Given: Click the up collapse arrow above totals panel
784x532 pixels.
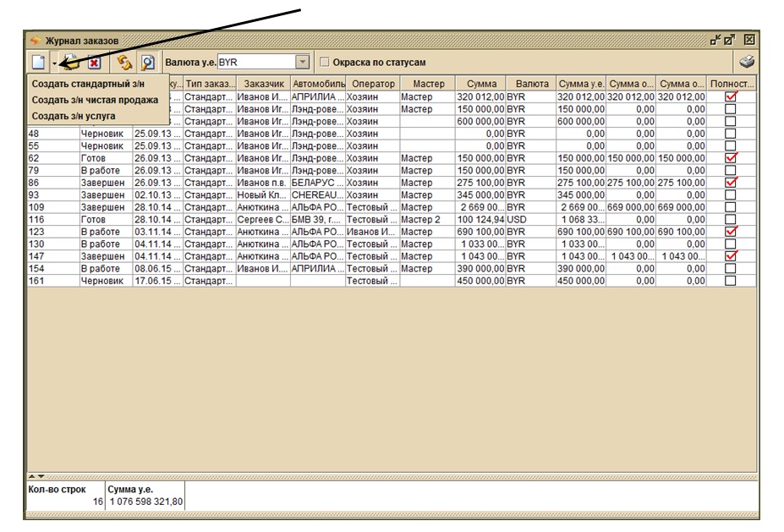Looking at the screenshot, I should [x=31, y=476].
